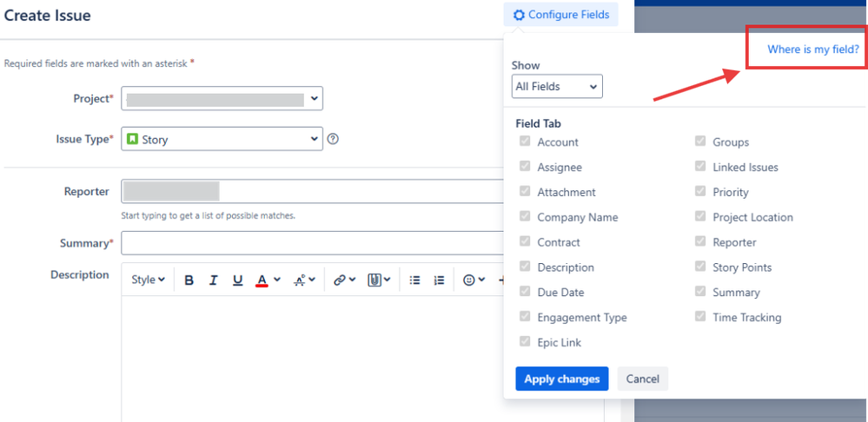This screenshot has height=422, width=868.
Task: Expand the link options chevron arrow
Action: tap(352, 280)
